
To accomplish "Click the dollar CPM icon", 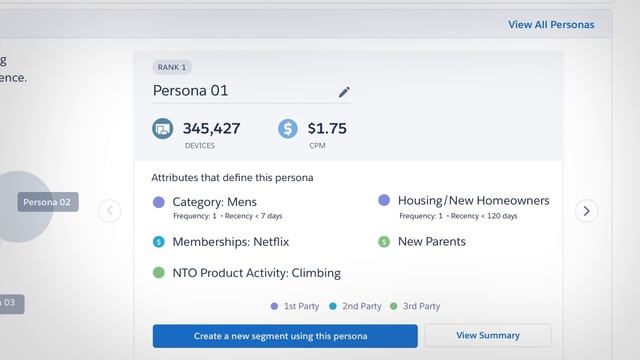I will coord(288,129).
